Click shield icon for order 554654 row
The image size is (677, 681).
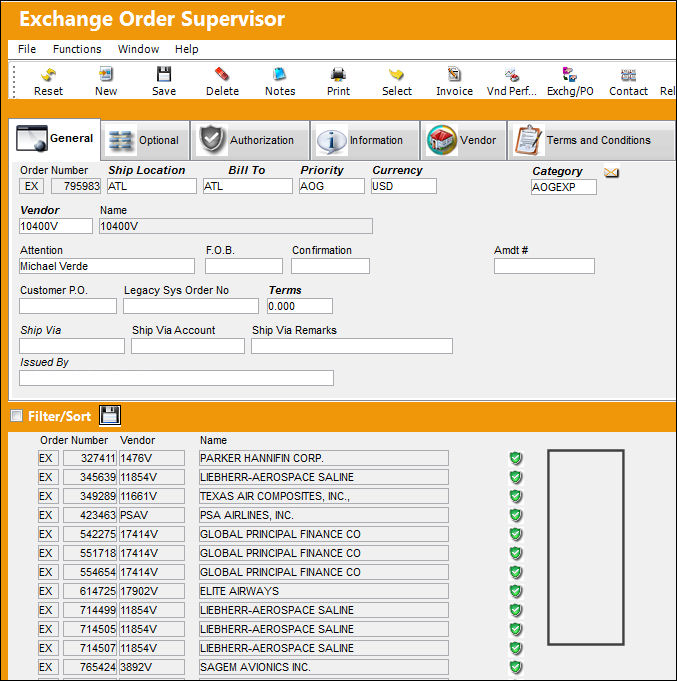pos(515,572)
